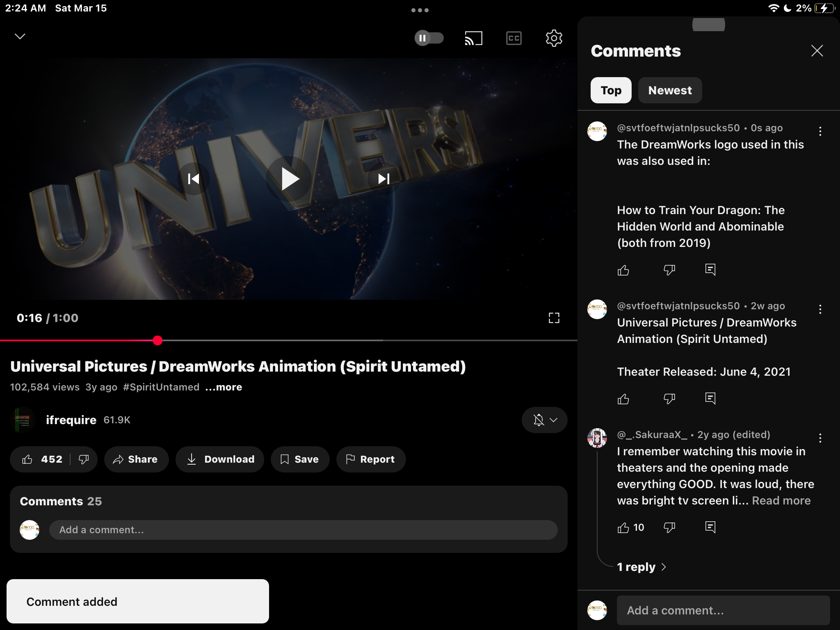840x630 pixels.
Task: Close the Comments panel
Action: [x=817, y=51]
